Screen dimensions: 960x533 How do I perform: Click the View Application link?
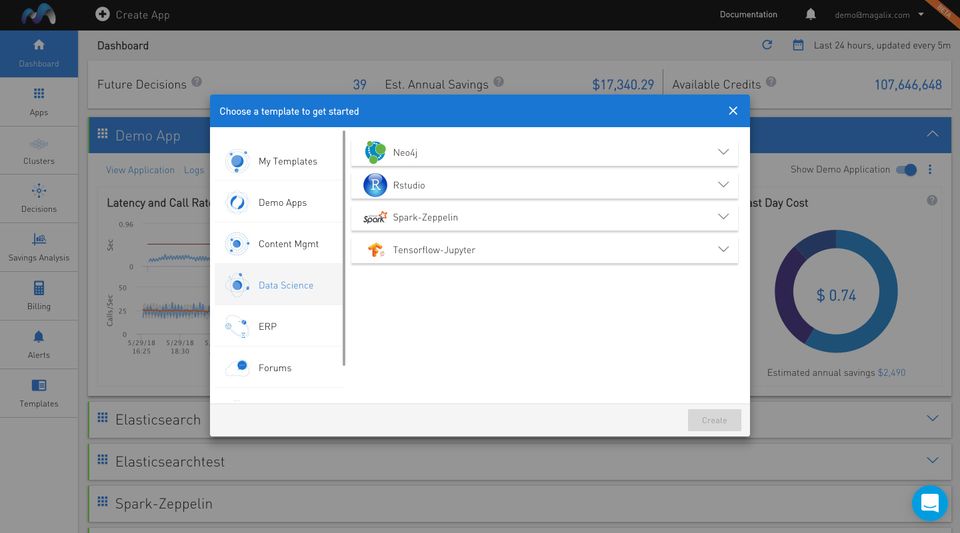tap(140, 170)
